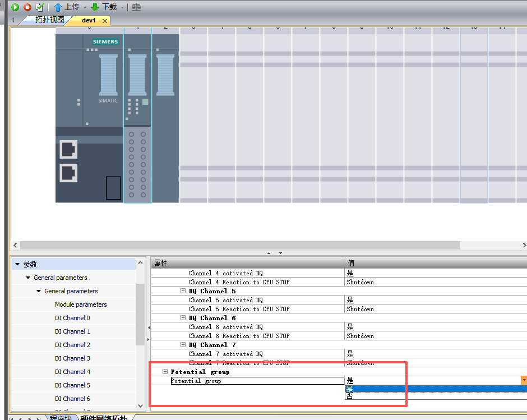Collapse the Potential group section
This screenshot has width=527, height=420.
[x=165, y=372]
